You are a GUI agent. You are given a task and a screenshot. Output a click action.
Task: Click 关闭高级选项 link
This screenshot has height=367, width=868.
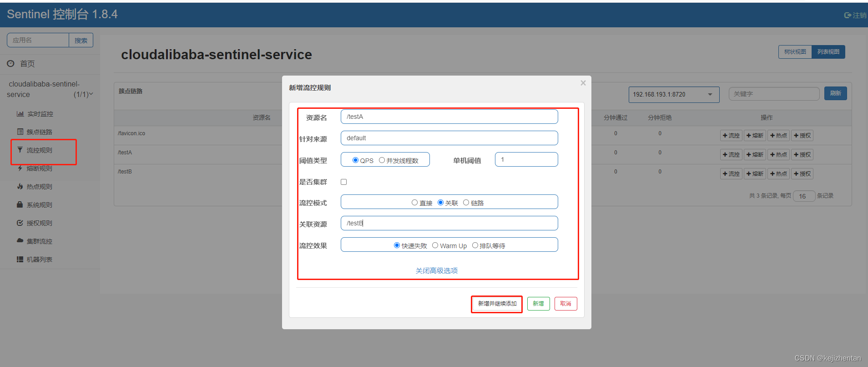436,270
